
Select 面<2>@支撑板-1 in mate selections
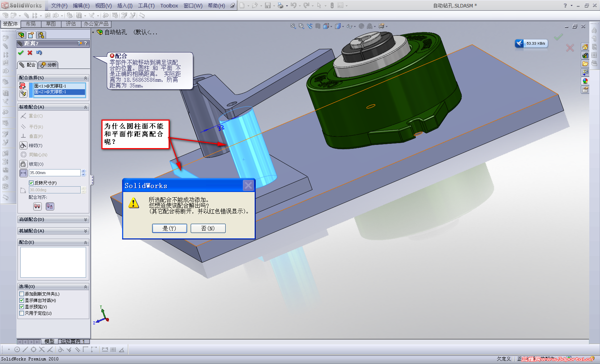tap(60, 92)
